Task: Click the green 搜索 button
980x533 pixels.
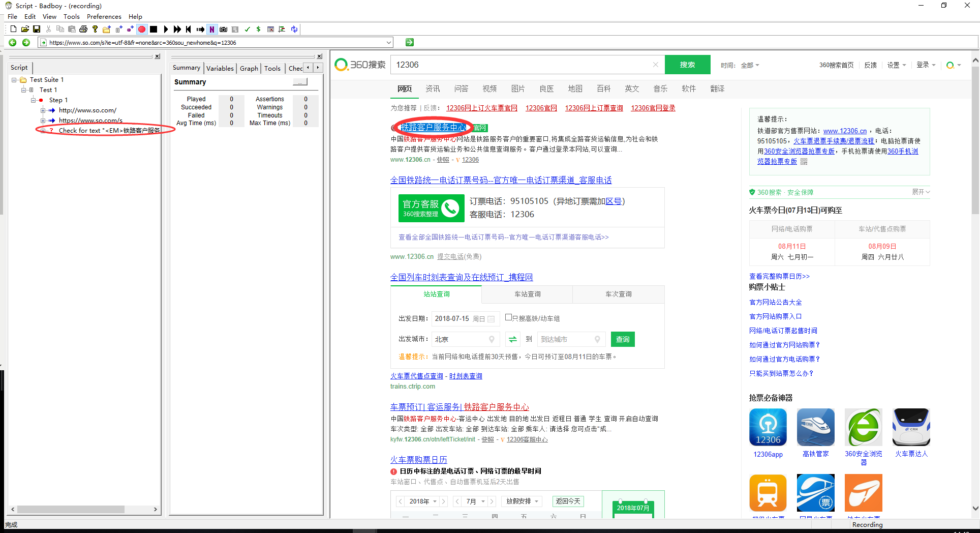Action: (x=687, y=65)
